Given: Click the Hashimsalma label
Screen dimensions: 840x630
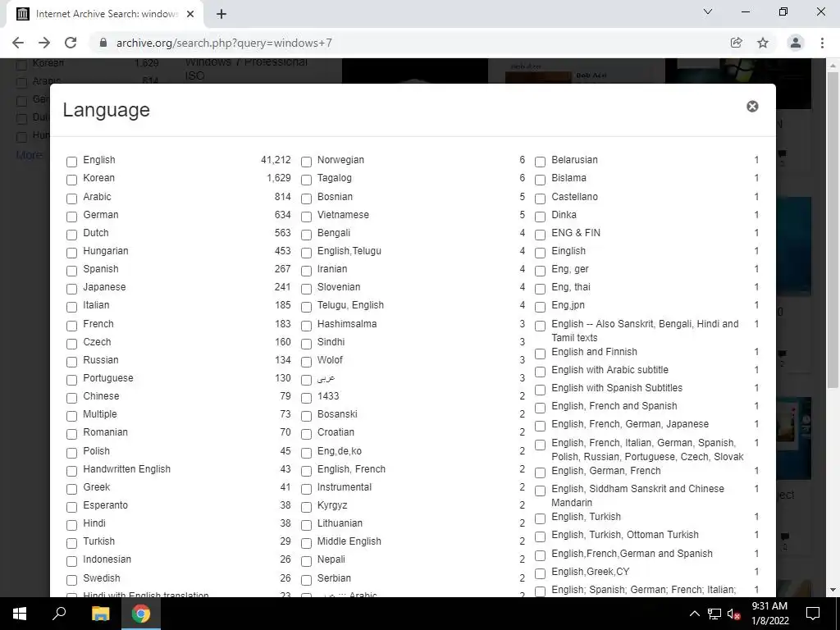Looking at the screenshot, I should (x=347, y=323).
